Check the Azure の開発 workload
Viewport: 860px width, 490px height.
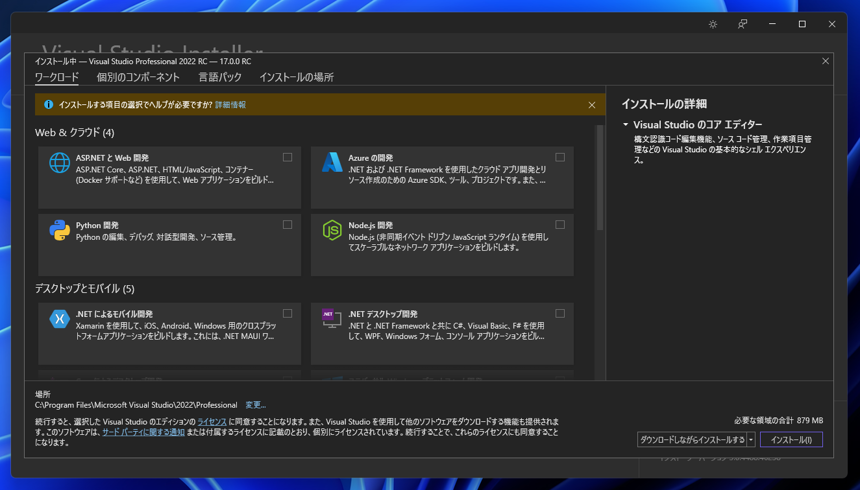[x=560, y=157]
